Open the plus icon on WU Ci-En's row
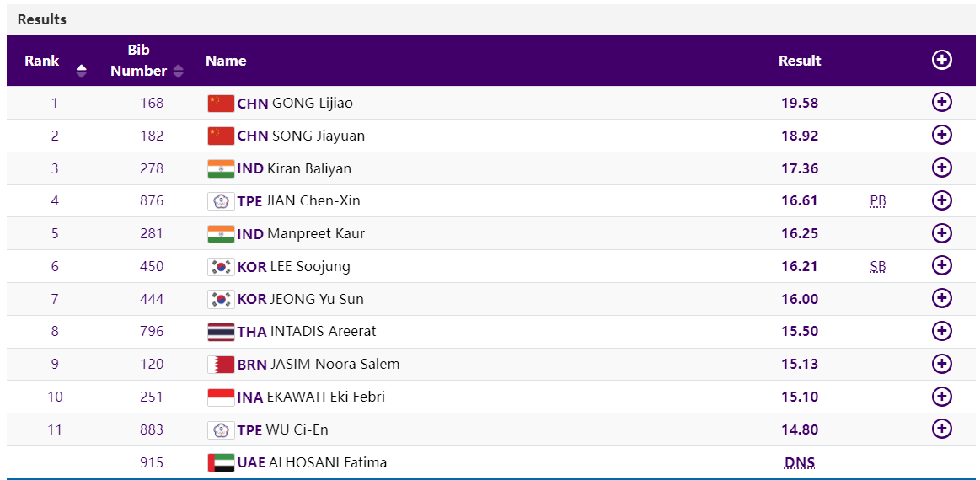This screenshot has height=480, width=980. [x=941, y=429]
